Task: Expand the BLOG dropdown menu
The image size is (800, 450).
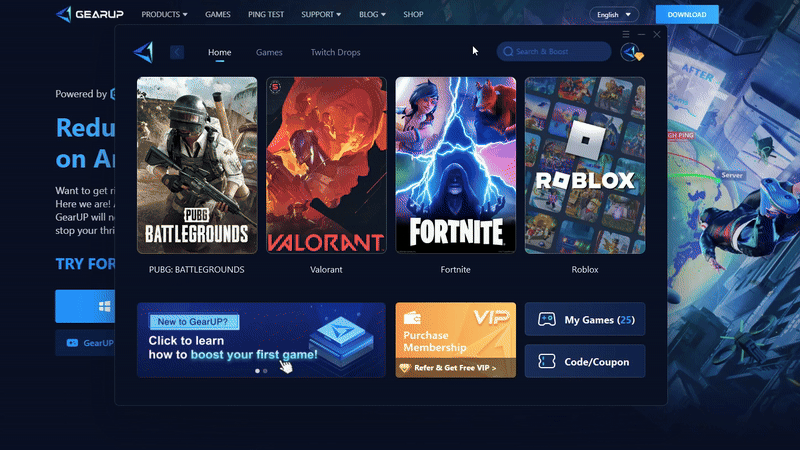Action: click(372, 14)
